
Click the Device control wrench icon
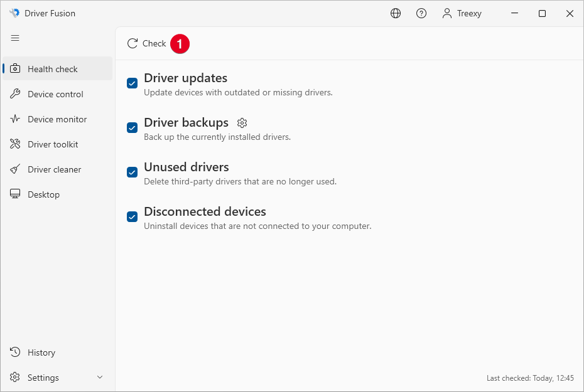pos(15,94)
